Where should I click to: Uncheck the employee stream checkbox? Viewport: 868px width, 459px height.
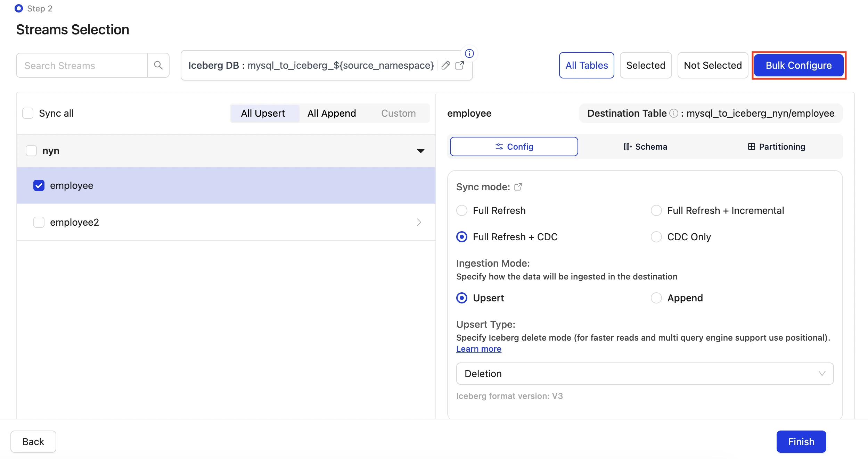[x=39, y=185]
